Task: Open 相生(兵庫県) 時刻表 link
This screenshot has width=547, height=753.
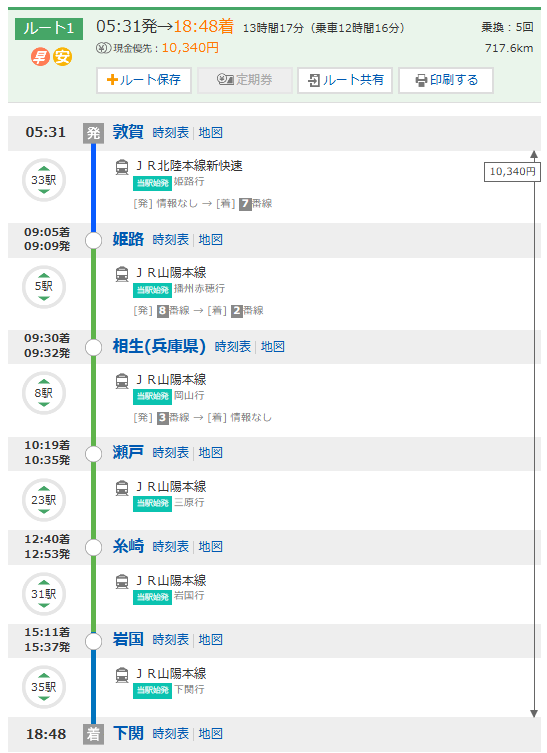Action: (x=232, y=346)
